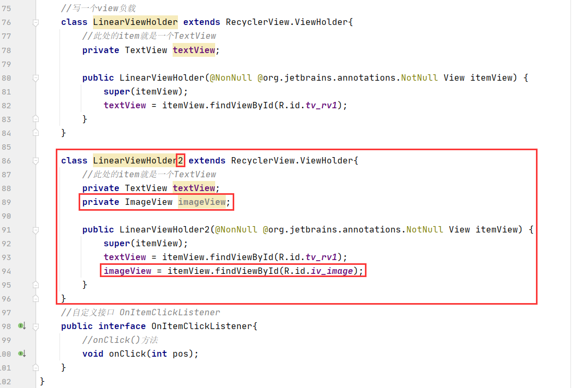Collapse the LinearViewHolder class fold at line 76

pyautogui.click(x=36, y=22)
